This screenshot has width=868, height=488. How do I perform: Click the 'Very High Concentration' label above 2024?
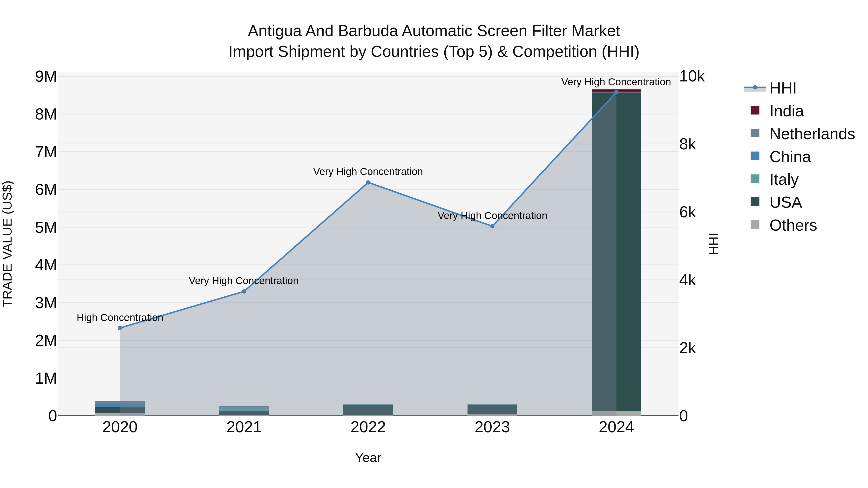pos(616,82)
